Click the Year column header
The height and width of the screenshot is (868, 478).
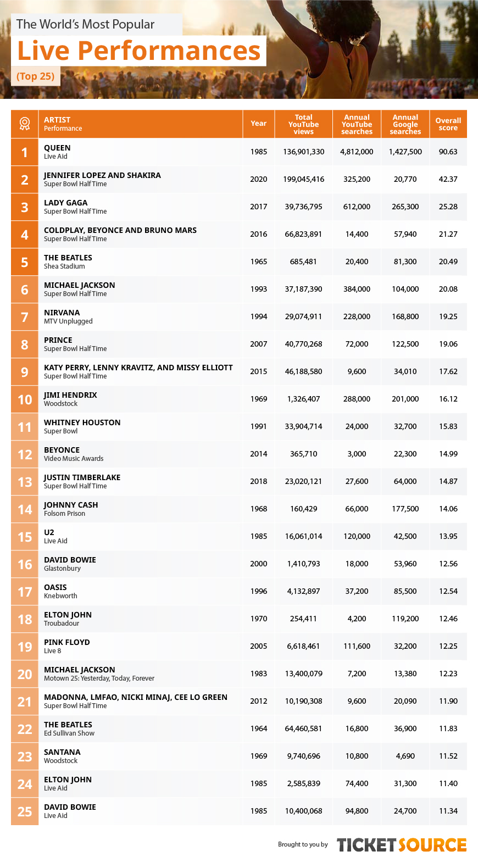259,124
